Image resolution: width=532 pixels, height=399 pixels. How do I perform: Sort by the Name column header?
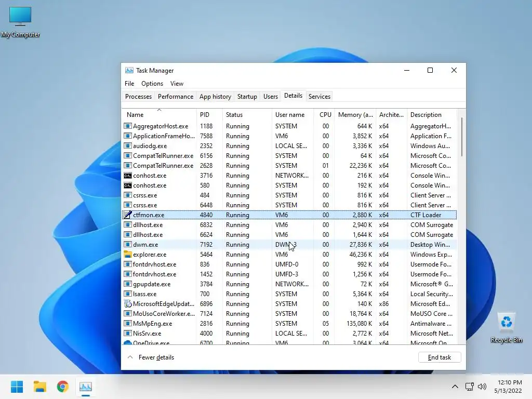tap(159, 114)
